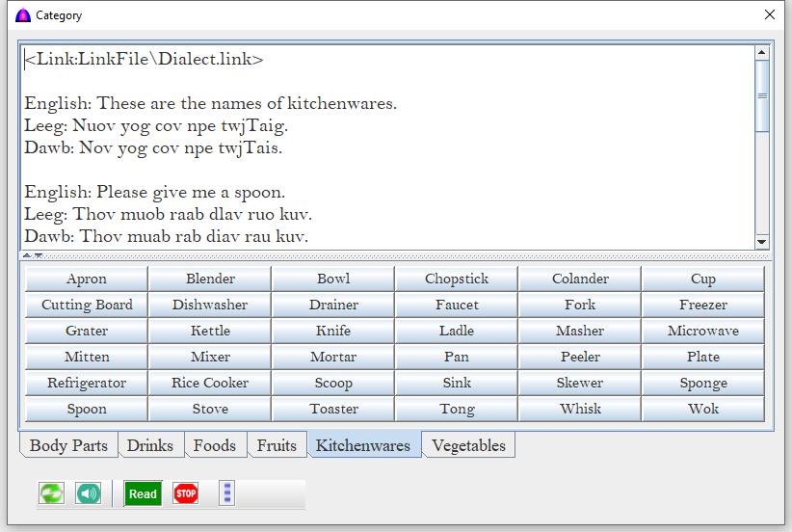This screenshot has width=792, height=532.
Task: Click the text area scroll up arrow
Action: [762, 53]
